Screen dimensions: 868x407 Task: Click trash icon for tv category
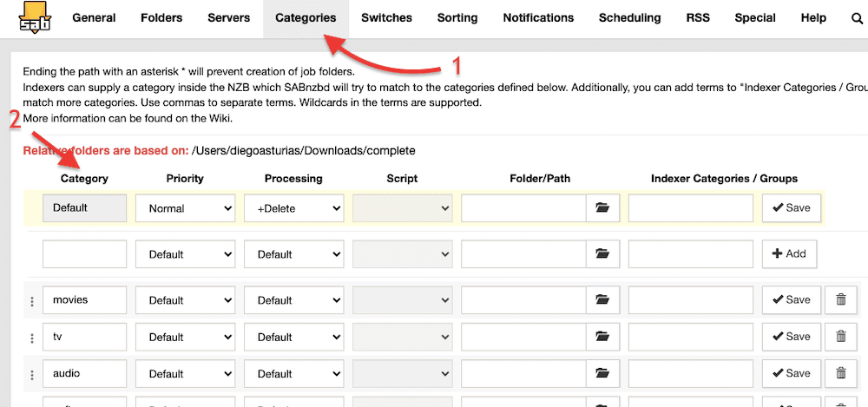(x=840, y=337)
